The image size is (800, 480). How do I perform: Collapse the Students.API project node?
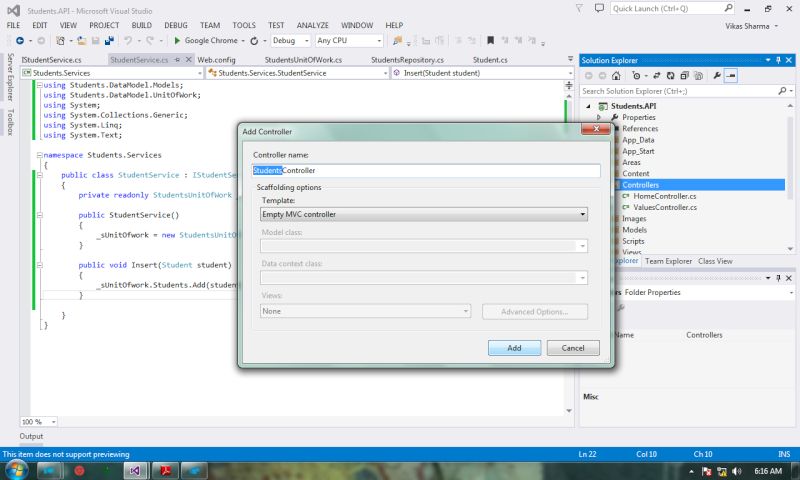(x=588, y=106)
